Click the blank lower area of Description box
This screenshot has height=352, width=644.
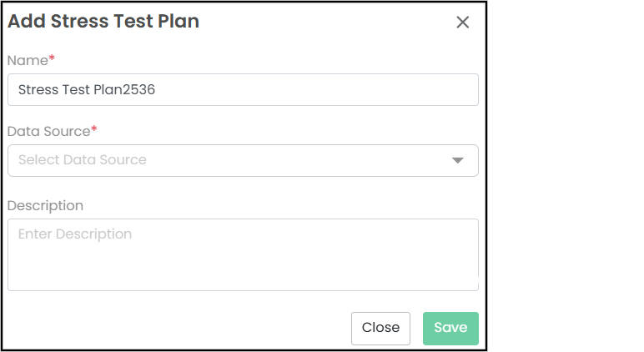click(242, 274)
